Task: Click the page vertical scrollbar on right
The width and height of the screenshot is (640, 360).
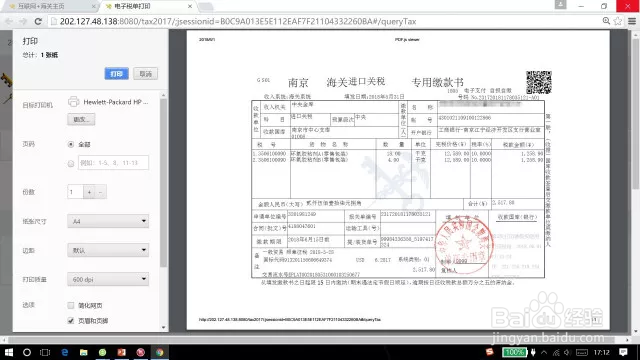Action: click(636, 114)
